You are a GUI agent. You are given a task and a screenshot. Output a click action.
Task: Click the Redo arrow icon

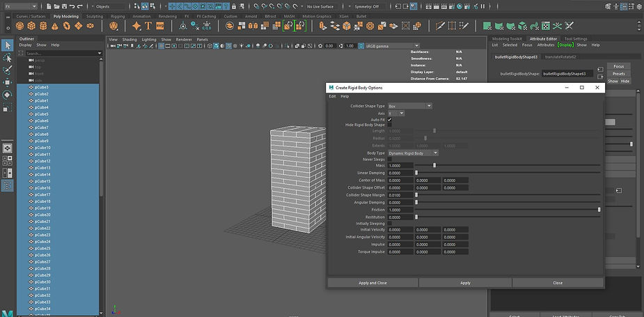tap(79, 6)
